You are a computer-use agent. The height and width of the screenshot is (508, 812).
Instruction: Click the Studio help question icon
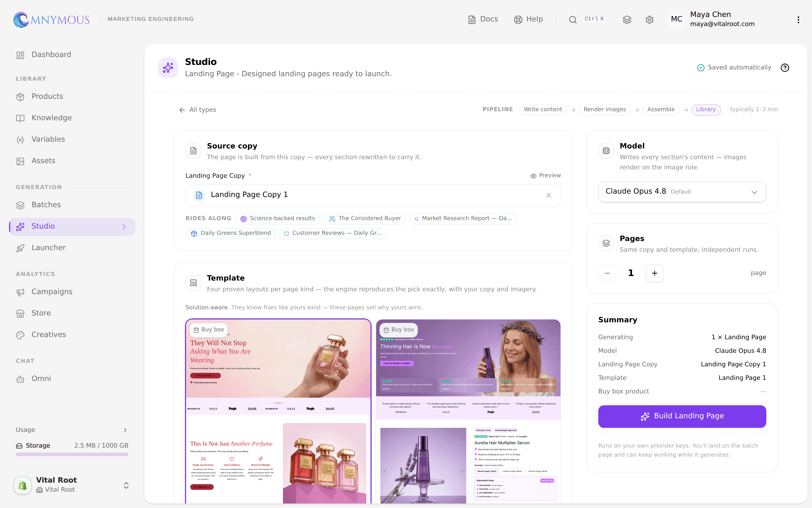(785, 68)
